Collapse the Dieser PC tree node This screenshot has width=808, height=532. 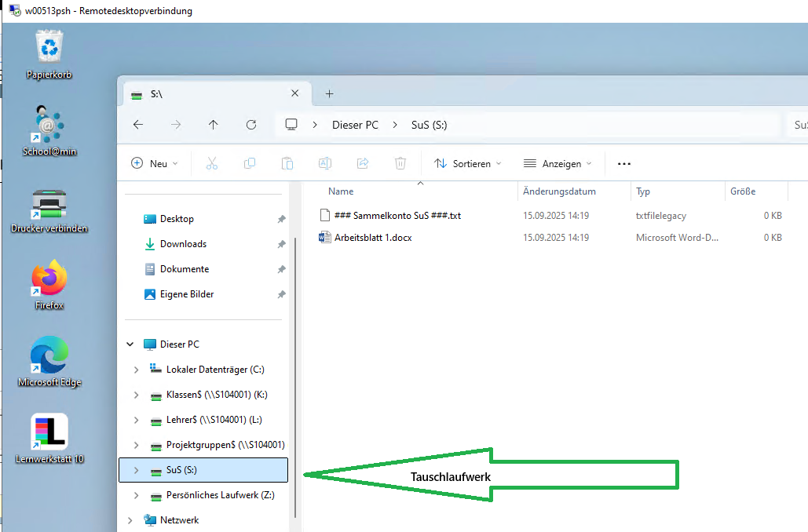129,344
